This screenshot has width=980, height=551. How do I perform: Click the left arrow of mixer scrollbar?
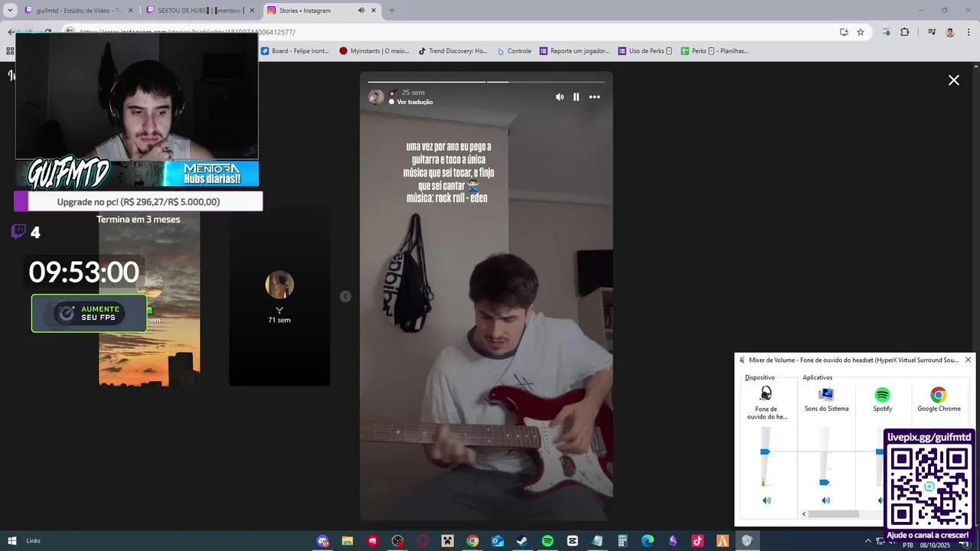[804, 514]
